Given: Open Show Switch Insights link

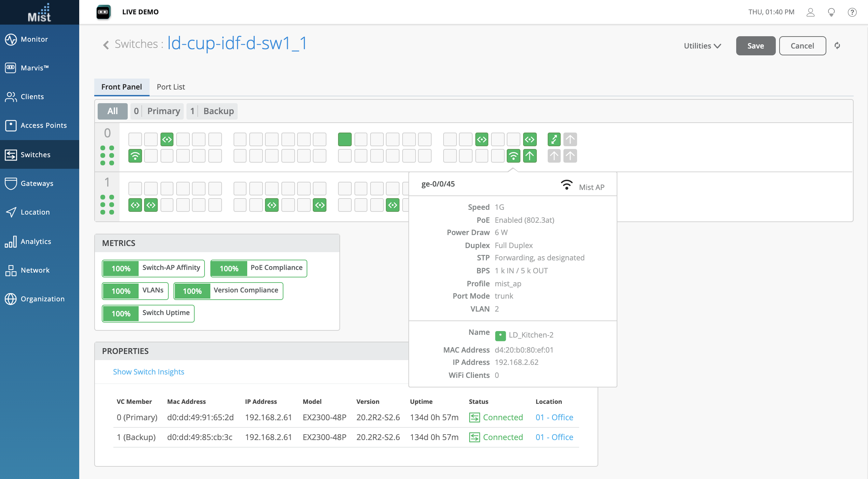Looking at the screenshot, I should point(149,372).
